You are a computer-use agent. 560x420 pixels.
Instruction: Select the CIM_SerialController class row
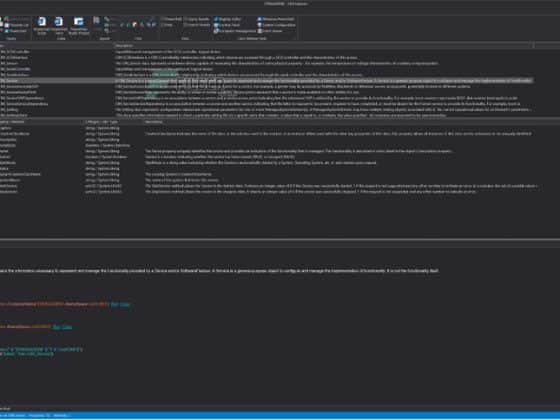[x=266, y=69]
